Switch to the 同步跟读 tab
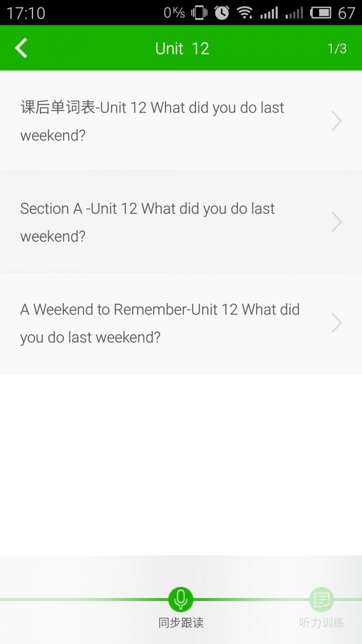This screenshot has width=362, height=644. click(x=180, y=623)
